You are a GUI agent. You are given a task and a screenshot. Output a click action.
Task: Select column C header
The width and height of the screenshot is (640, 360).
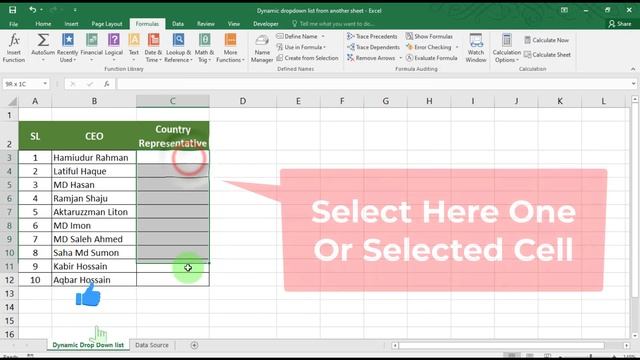coord(173,101)
